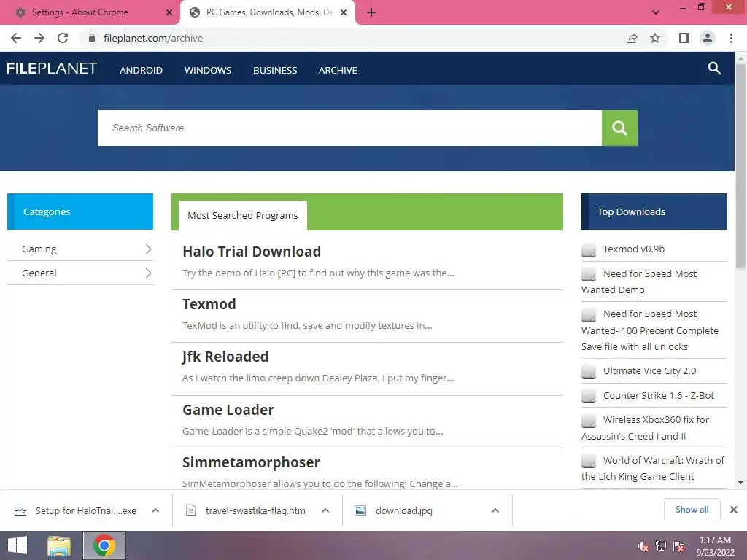This screenshot has width=747, height=560.
Task: Click the padlock site info icon
Action: (92, 38)
